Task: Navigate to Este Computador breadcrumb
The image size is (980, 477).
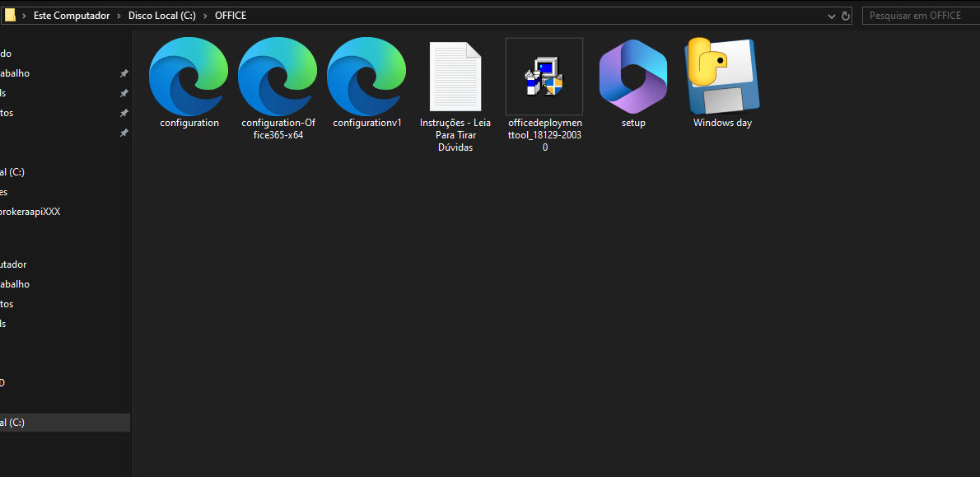Action: point(72,16)
